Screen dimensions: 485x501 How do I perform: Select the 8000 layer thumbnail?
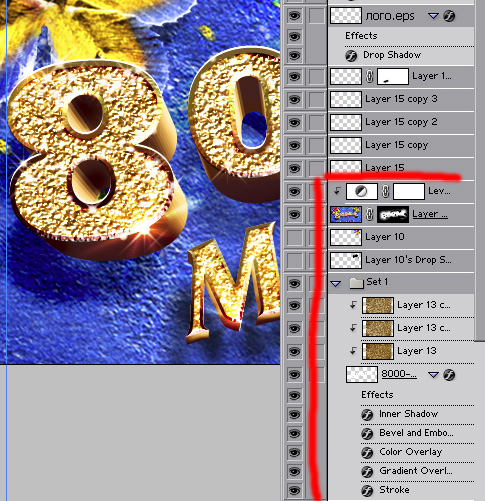click(x=362, y=374)
